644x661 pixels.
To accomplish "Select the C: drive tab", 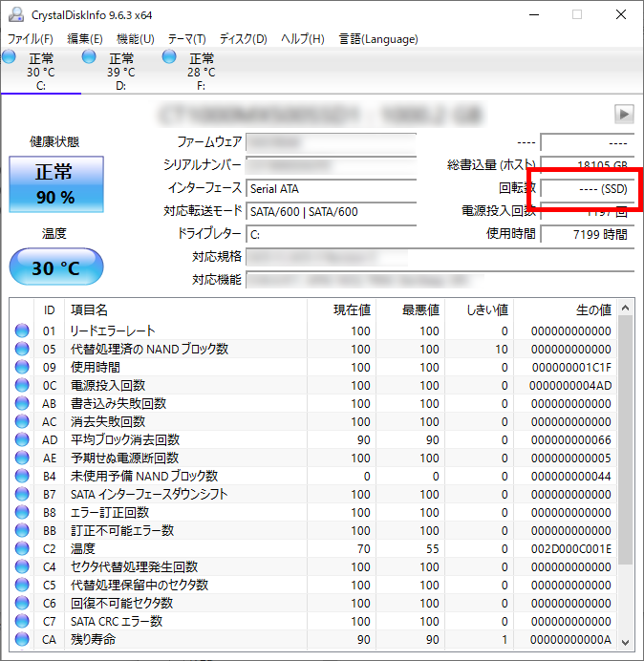I will [41, 72].
